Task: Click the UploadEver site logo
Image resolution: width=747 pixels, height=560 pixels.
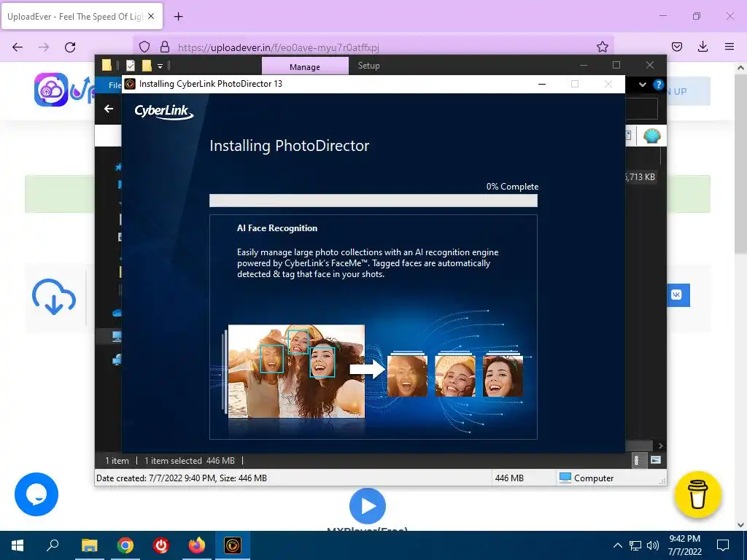Action: click(x=64, y=90)
